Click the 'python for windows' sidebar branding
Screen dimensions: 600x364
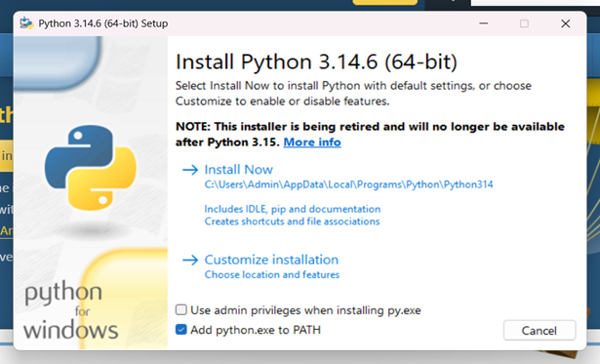click(x=71, y=310)
